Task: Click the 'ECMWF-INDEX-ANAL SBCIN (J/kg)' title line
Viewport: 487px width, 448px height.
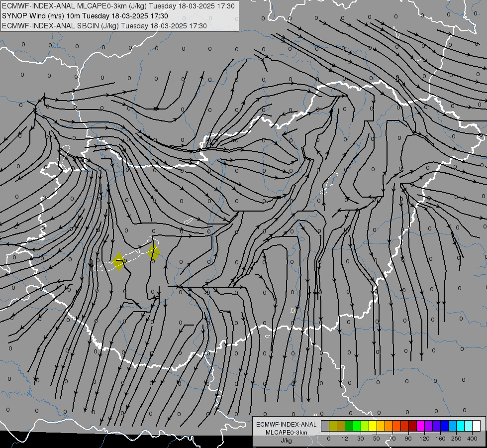Action: tap(104, 26)
